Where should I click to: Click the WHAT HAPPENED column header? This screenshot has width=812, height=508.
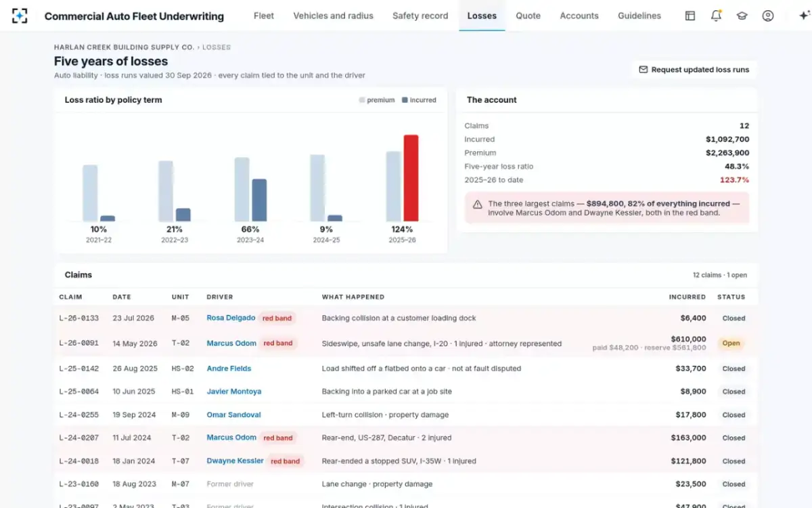353,297
